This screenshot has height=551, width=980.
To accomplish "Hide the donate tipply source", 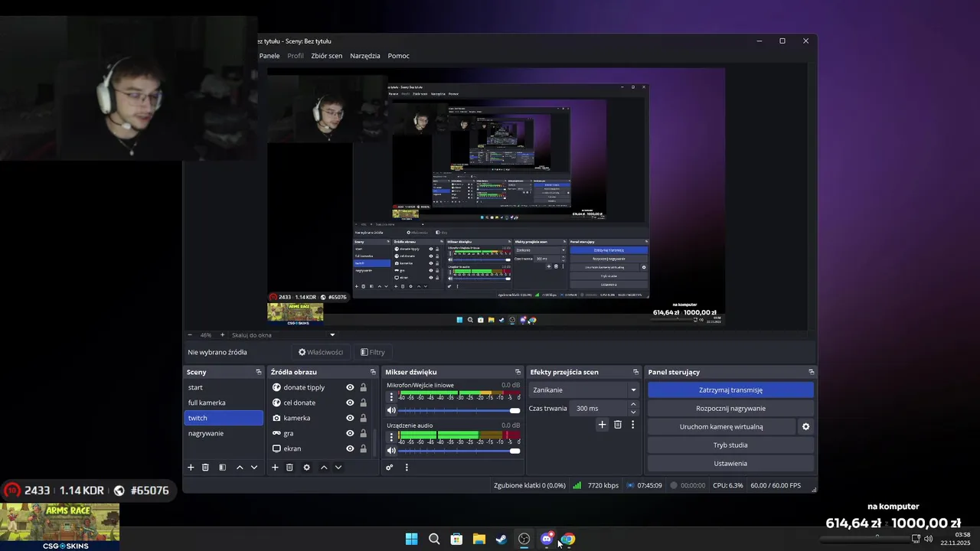I will 350,387.
